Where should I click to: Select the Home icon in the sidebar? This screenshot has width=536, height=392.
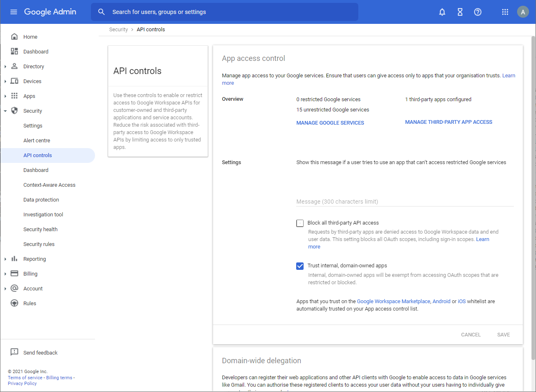pos(14,37)
